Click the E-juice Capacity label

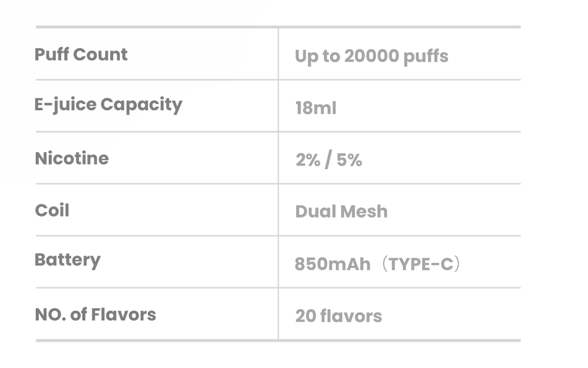point(108,105)
